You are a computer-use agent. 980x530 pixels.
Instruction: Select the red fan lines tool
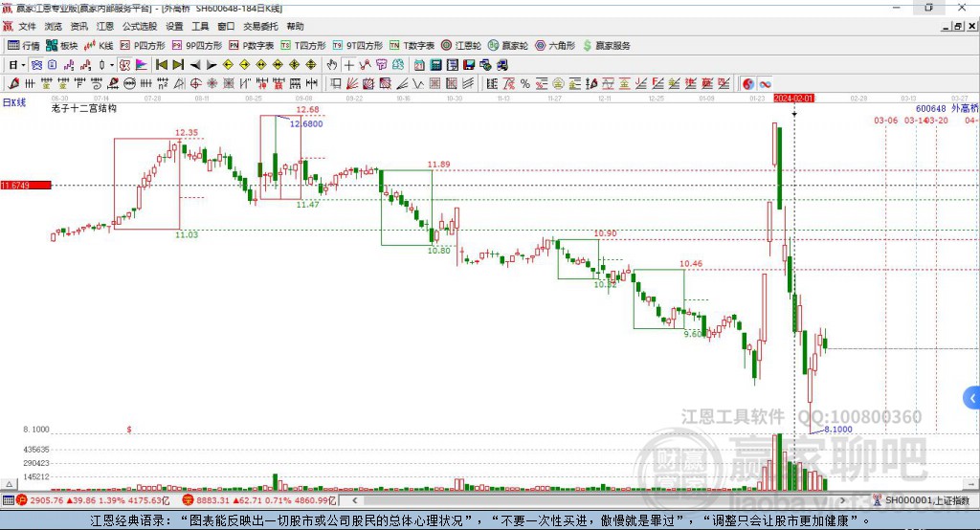[352, 84]
